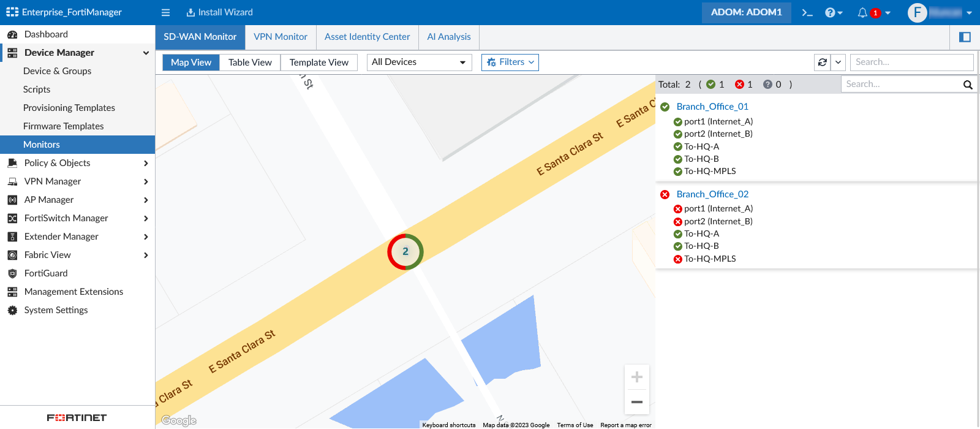Screen dimensions: 980x429
Task: Toggle the side panel layout icon
Action: (x=965, y=37)
